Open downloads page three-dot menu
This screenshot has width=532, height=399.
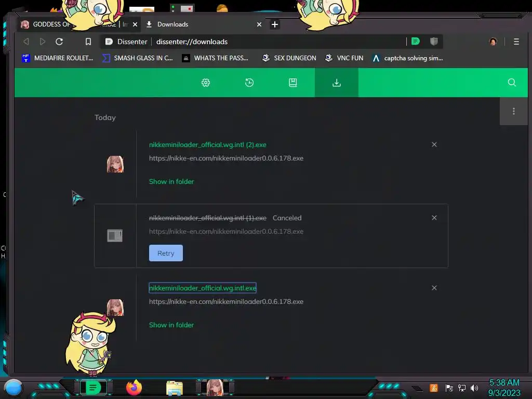514,111
